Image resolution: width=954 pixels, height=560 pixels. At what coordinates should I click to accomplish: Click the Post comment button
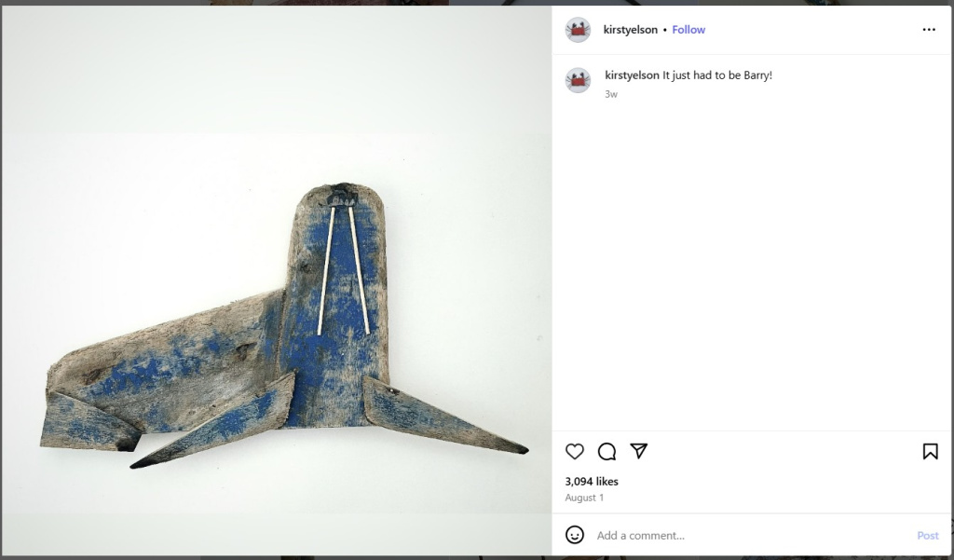[927, 536]
